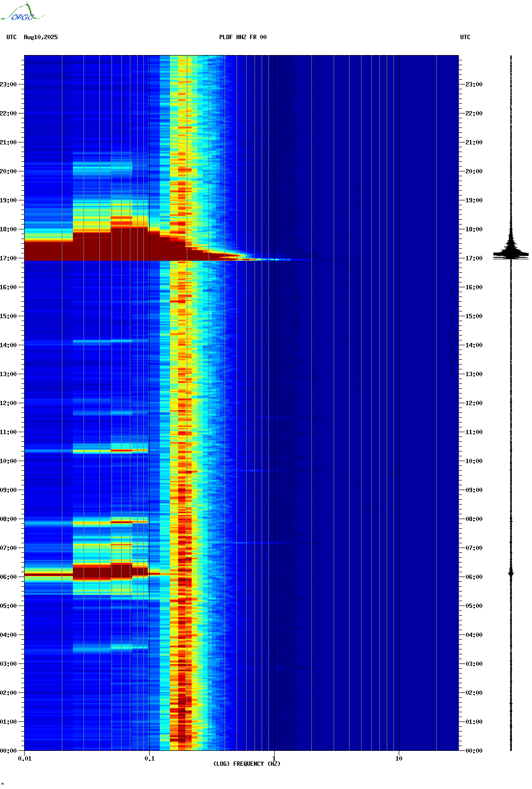532x789 pixels.
Task: Click the left axis 10:00 label
Action: click(8, 461)
